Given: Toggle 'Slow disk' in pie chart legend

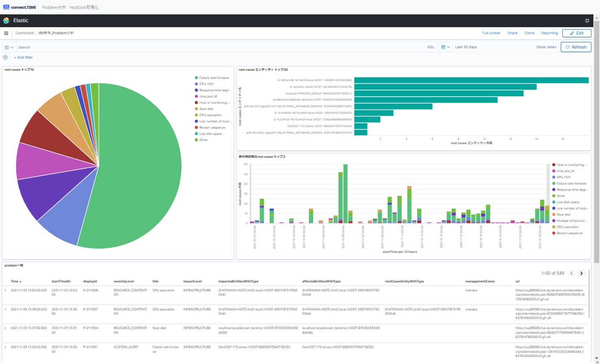Looking at the screenshot, I should click(206, 109).
